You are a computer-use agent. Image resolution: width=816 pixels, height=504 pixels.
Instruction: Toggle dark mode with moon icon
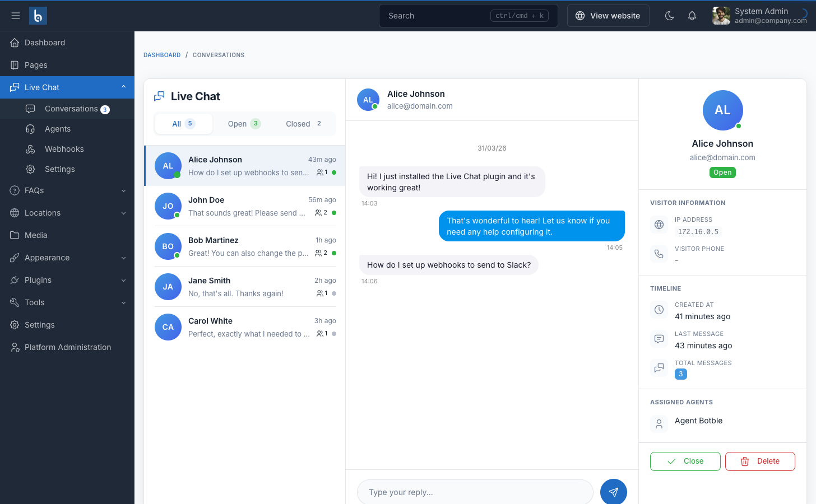click(669, 16)
